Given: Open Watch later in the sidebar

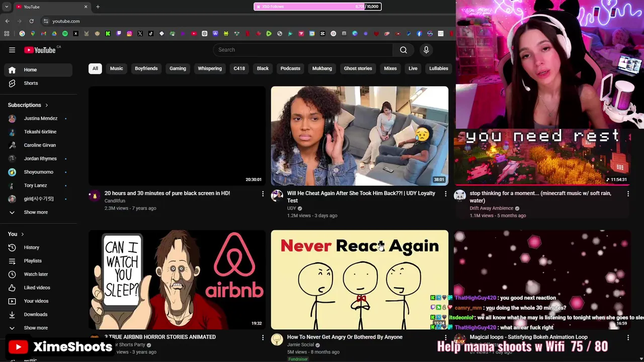Looking at the screenshot, I should 38,274.
